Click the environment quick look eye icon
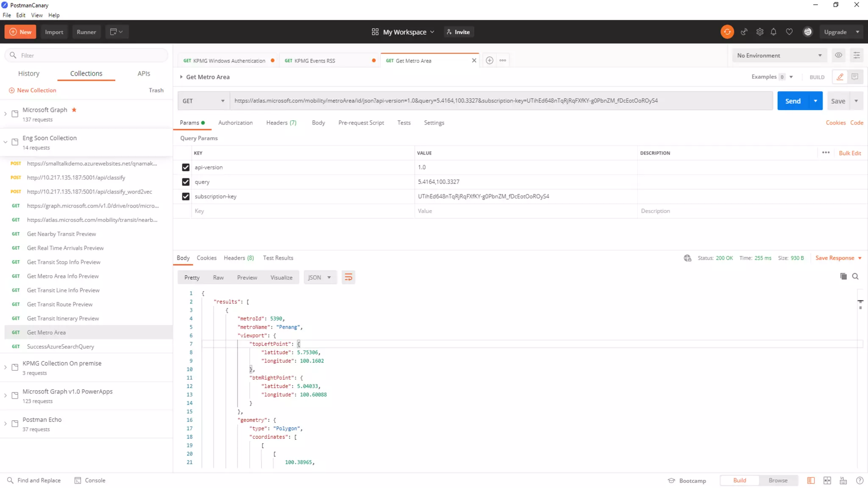This screenshot has height=488, width=868. (838, 55)
